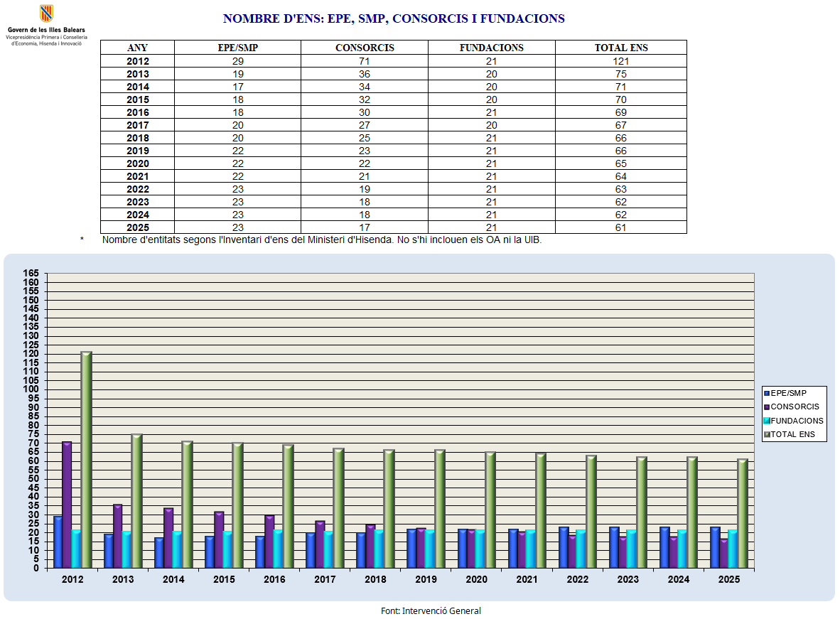
Task: Click the TOTAL ENS column header
Action: [621, 48]
